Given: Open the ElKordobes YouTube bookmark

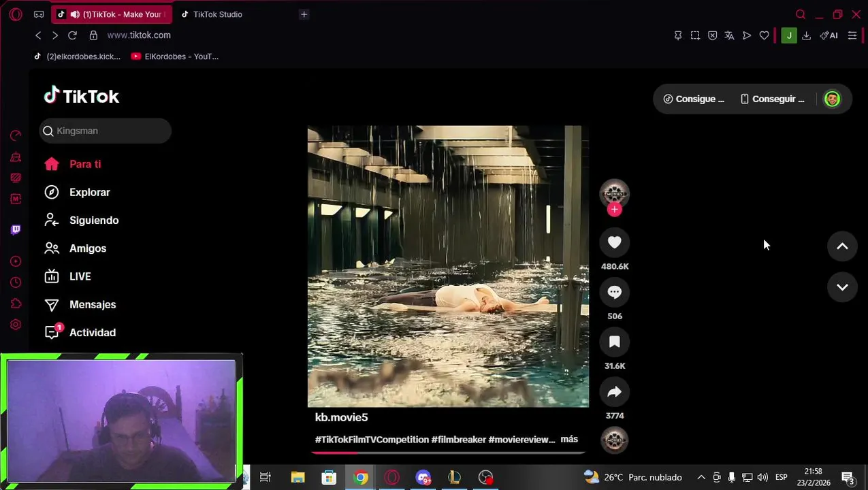Looking at the screenshot, I should (175, 56).
